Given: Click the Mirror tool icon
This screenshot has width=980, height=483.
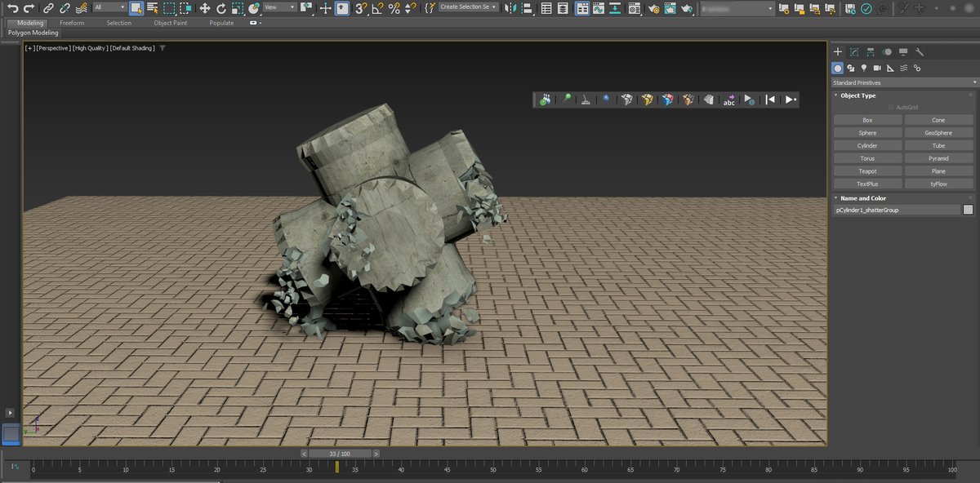Looking at the screenshot, I should [x=510, y=8].
